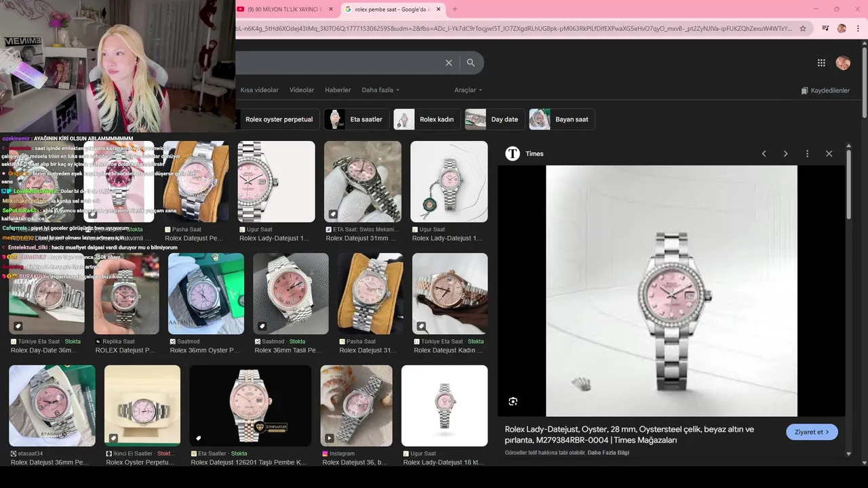Click the preview panel's vertical scrollbar
Image resolution: width=868 pixels, height=488 pixels.
[x=848, y=183]
